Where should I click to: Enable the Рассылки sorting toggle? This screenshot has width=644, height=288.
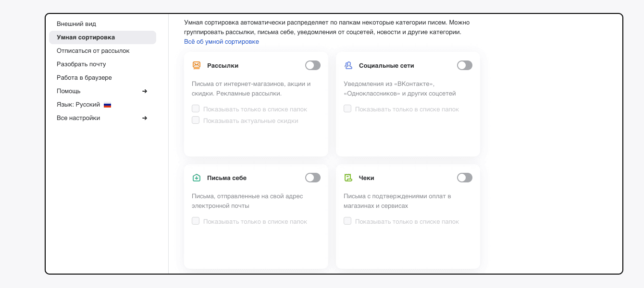click(x=312, y=65)
